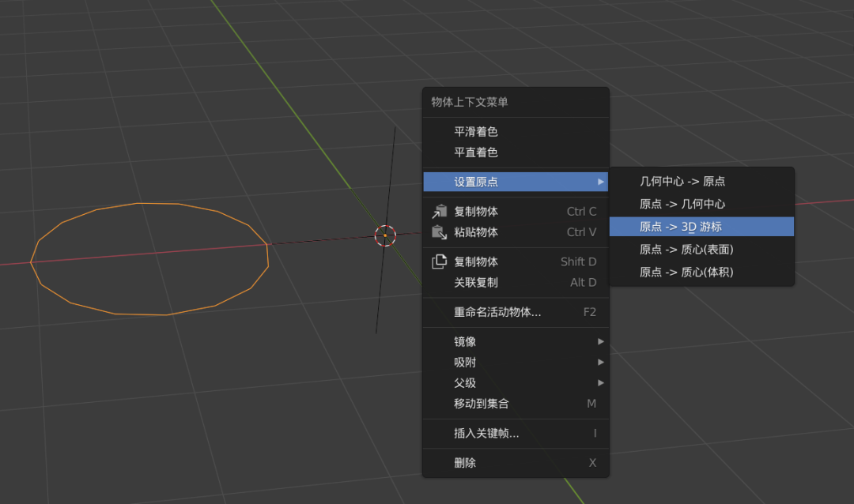Click the X shortcut next to 删除

click(x=592, y=463)
